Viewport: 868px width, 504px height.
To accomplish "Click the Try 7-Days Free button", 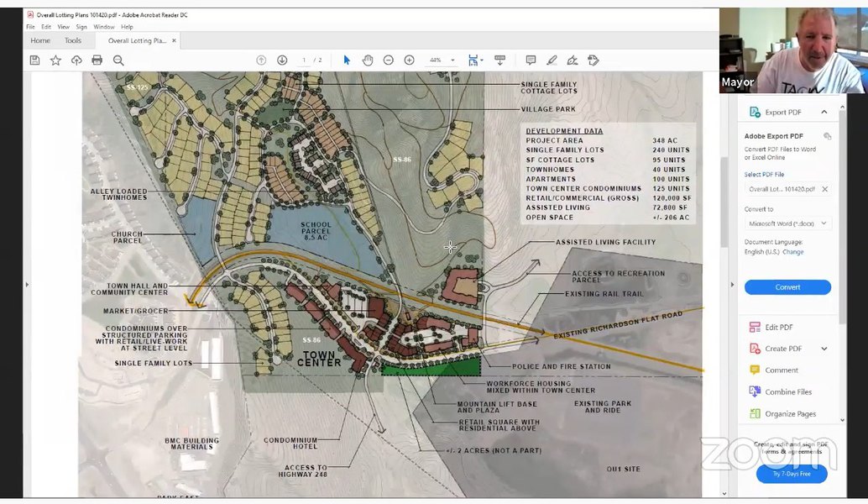I will pos(792,474).
